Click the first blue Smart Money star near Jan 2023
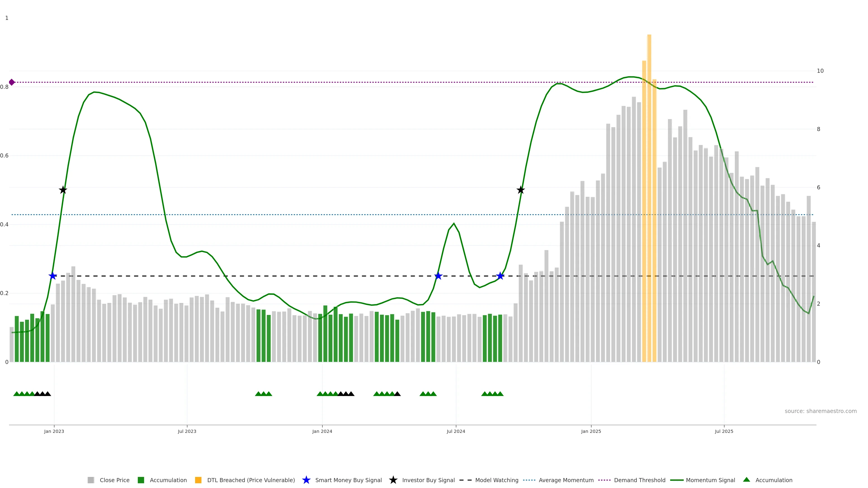868x488 pixels. pos(53,276)
